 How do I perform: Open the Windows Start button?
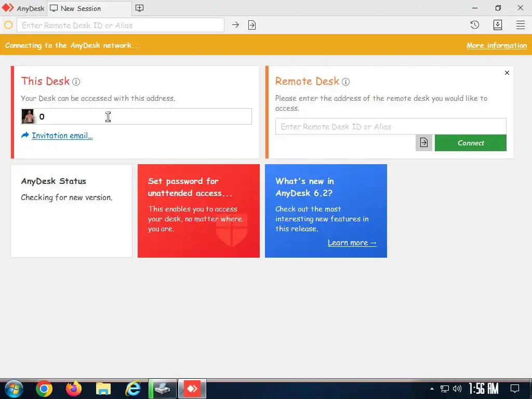[14, 389]
